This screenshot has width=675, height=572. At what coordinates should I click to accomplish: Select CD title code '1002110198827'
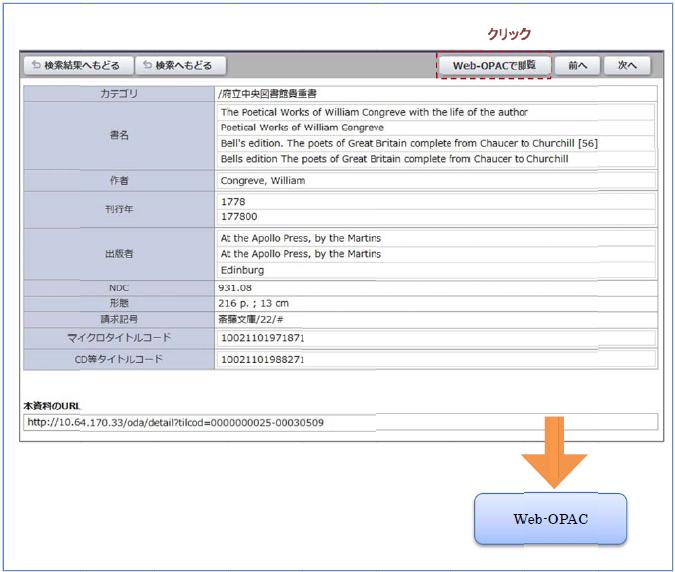263,359
